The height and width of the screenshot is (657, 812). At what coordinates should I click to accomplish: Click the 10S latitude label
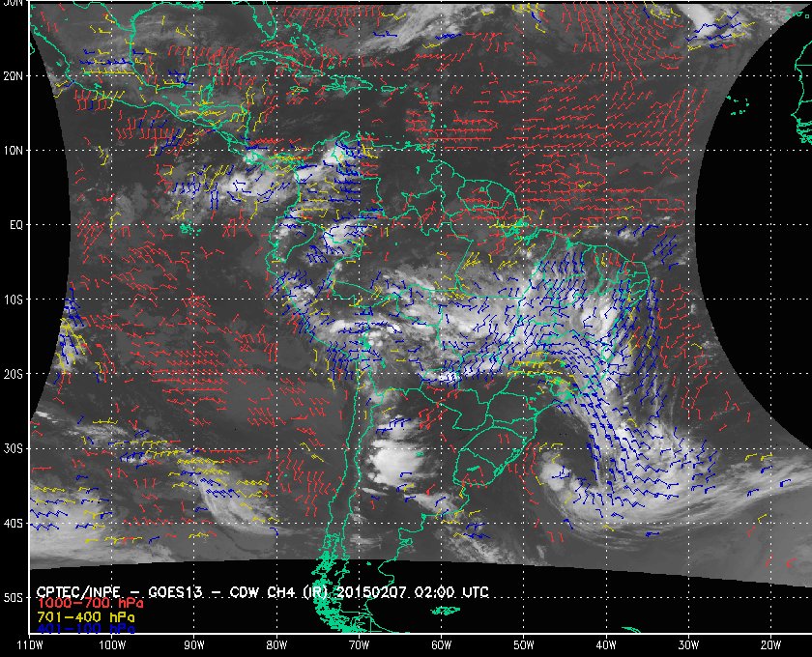click(x=13, y=300)
